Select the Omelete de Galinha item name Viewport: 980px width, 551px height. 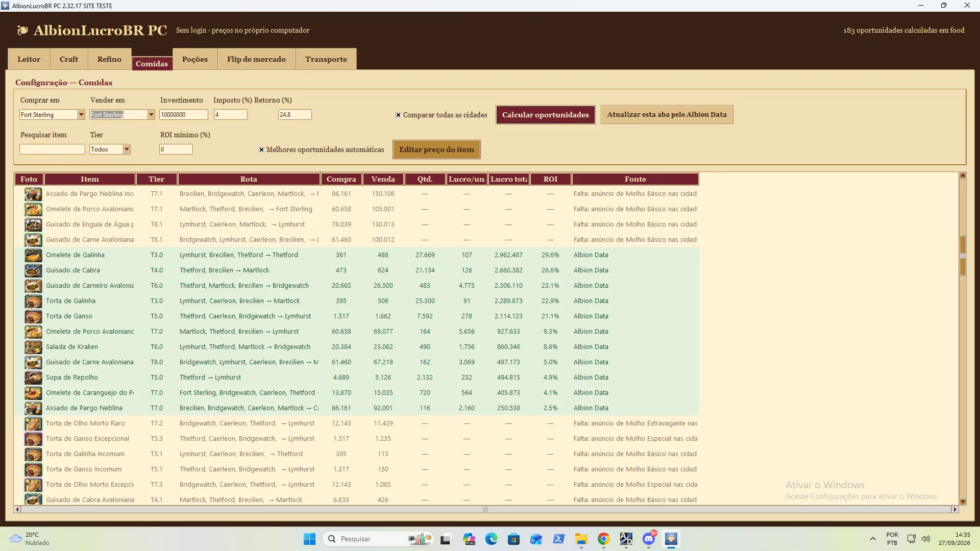point(75,255)
